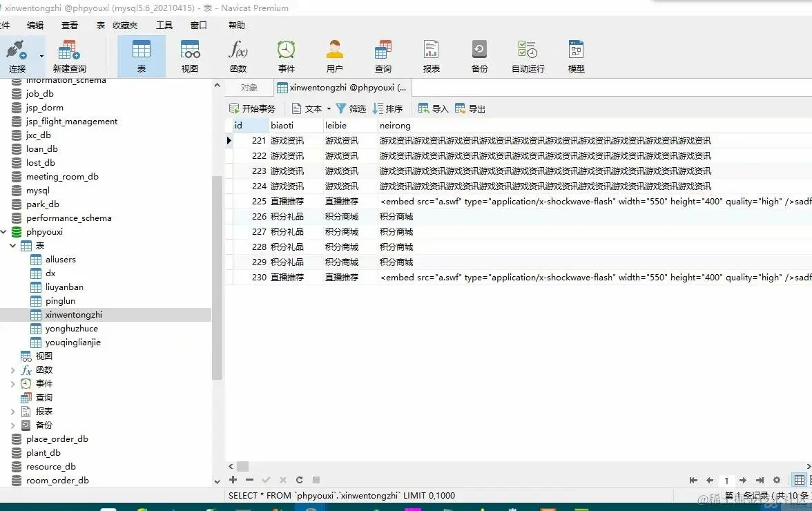Open the Report toolbar icon
This screenshot has width=812, height=511.
click(432, 56)
